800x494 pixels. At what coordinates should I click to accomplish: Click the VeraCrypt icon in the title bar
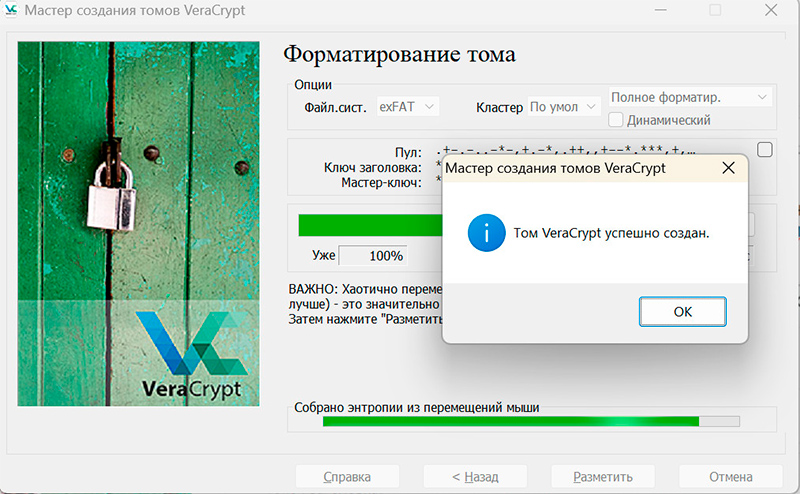(10, 10)
